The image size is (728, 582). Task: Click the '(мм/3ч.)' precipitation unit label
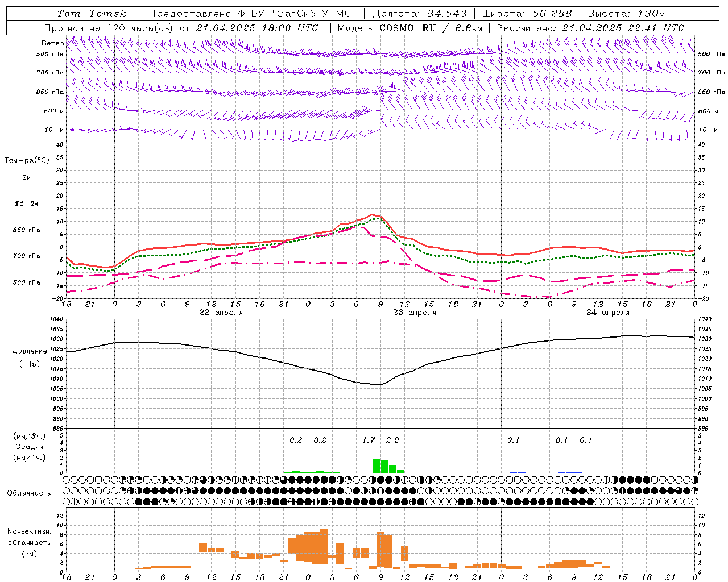(x=30, y=436)
